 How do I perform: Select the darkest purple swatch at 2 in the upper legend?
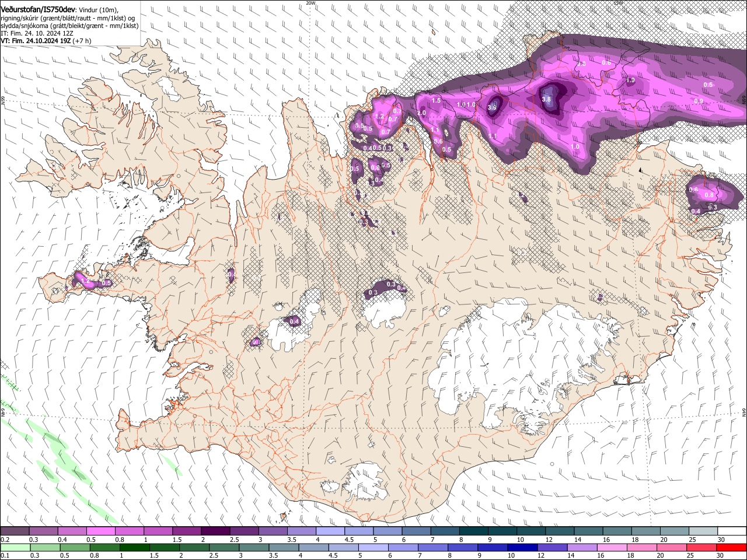(x=215, y=531)
